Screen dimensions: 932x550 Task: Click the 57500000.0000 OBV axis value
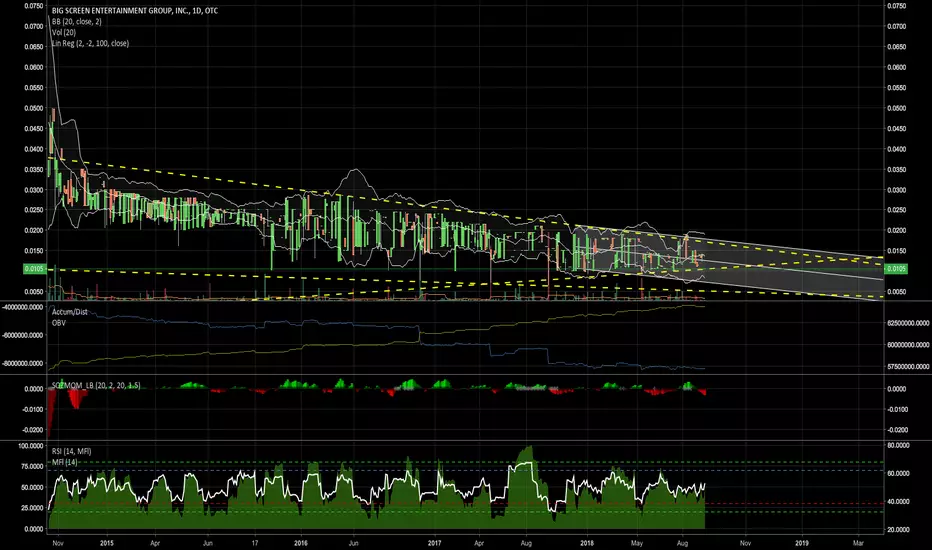click(x=908, y=367)
